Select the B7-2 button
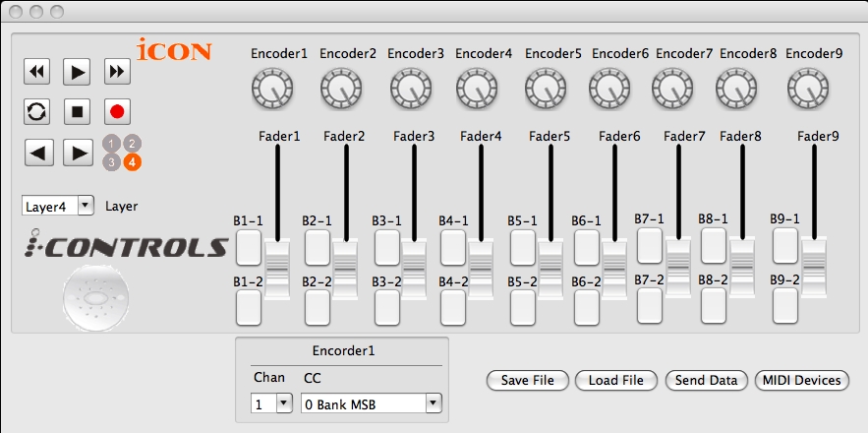The width and height of the screenshot is (868, 433). click(x=650, y=305)
